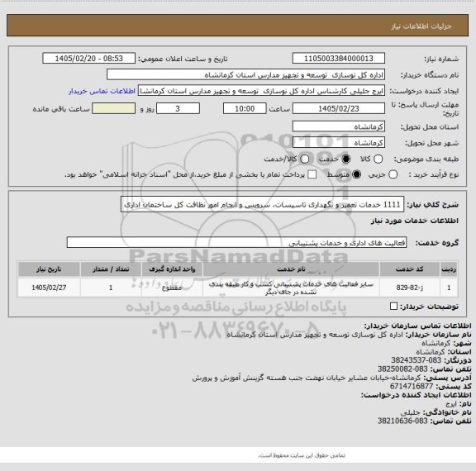This screenshot has height=471, width=476.
Task: Click the شهر محل تحویل field
Action: [x=339, y=143]
